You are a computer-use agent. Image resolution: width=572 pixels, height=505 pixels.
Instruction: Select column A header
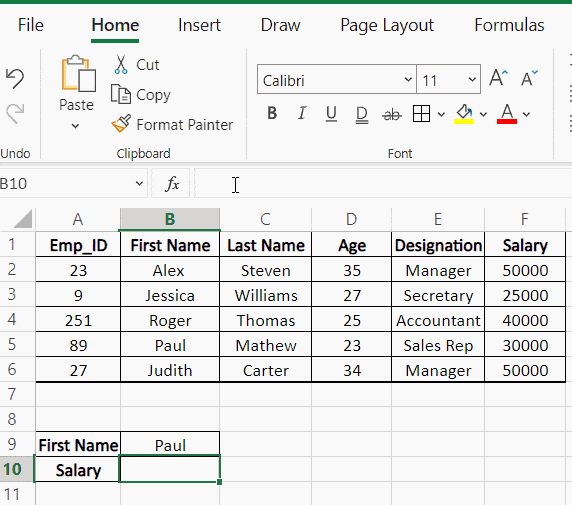[78, 219]
